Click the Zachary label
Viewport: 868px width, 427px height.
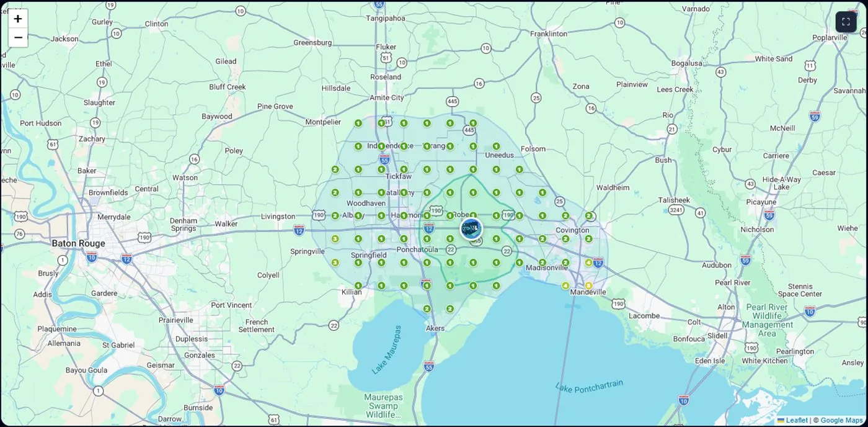click(x=92, y=139)
